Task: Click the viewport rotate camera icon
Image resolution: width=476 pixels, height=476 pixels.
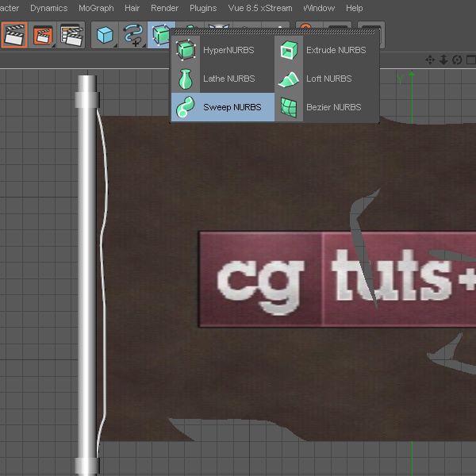Action: click(x=457, y=59)
